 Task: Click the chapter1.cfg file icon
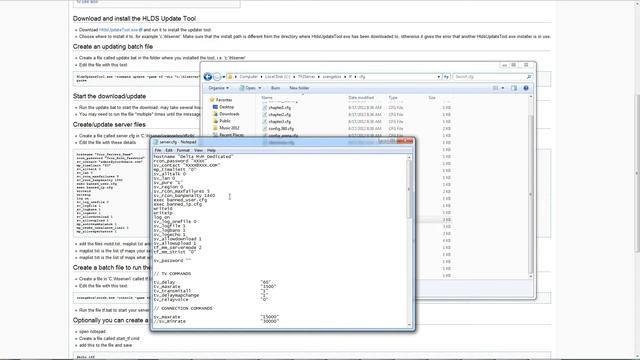point(264,108)
